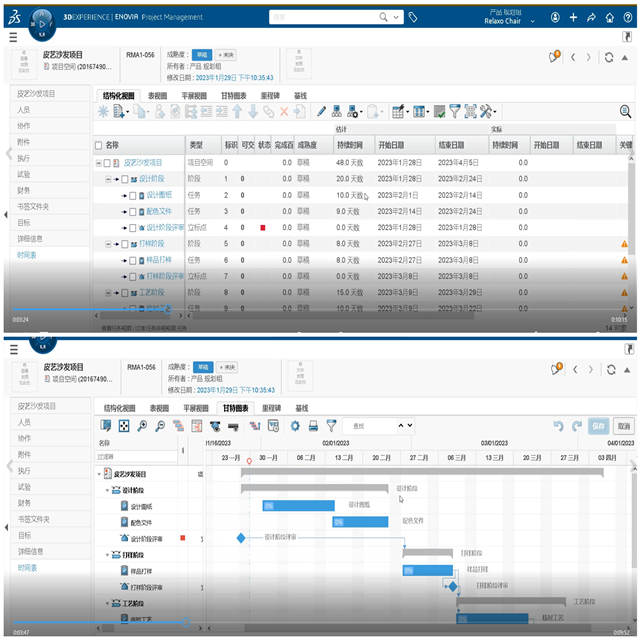Click the pencil edit icon in structure toolbar

[x=321, y=111]
